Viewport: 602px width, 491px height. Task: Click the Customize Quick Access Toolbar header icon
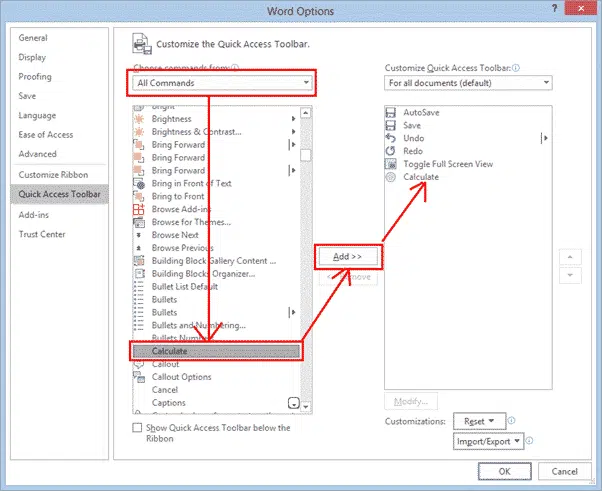click(142, 44)
